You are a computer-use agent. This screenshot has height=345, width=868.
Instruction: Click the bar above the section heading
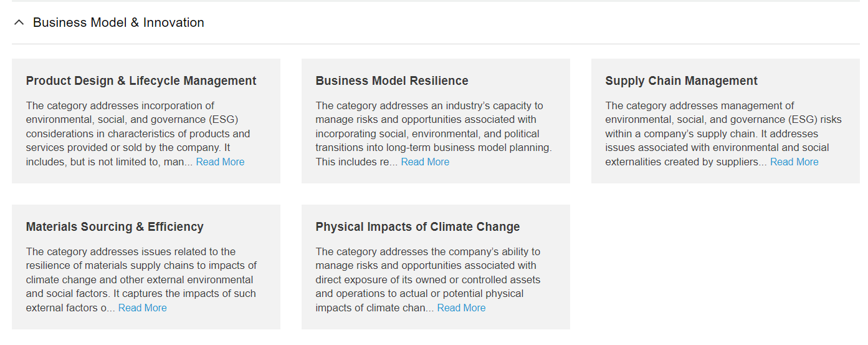[435, 1]
